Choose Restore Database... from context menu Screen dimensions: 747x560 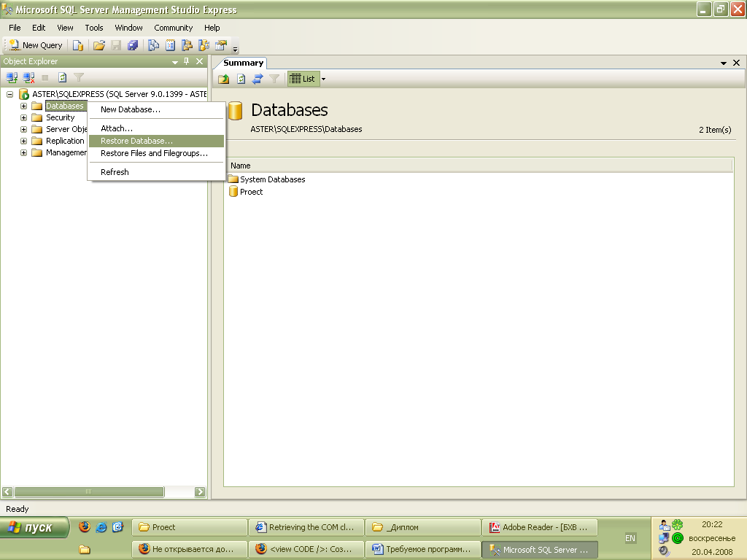[x=156, y=141]
